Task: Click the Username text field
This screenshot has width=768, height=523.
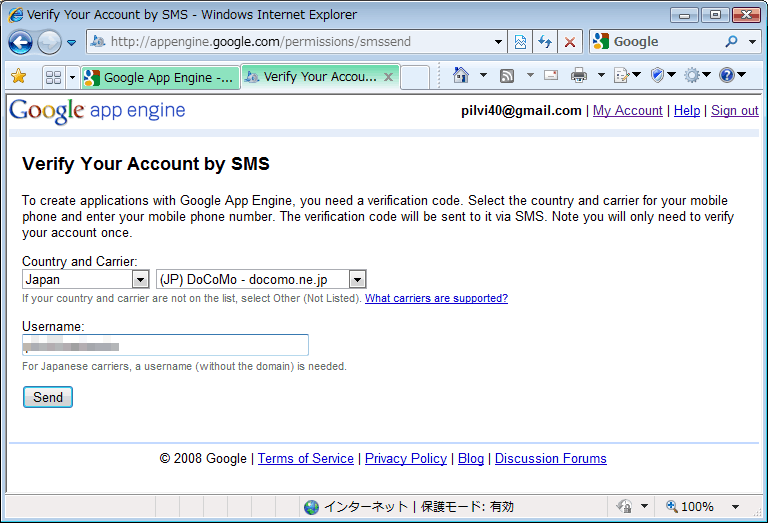Action: pyautogui.click(x=165, y=345)
